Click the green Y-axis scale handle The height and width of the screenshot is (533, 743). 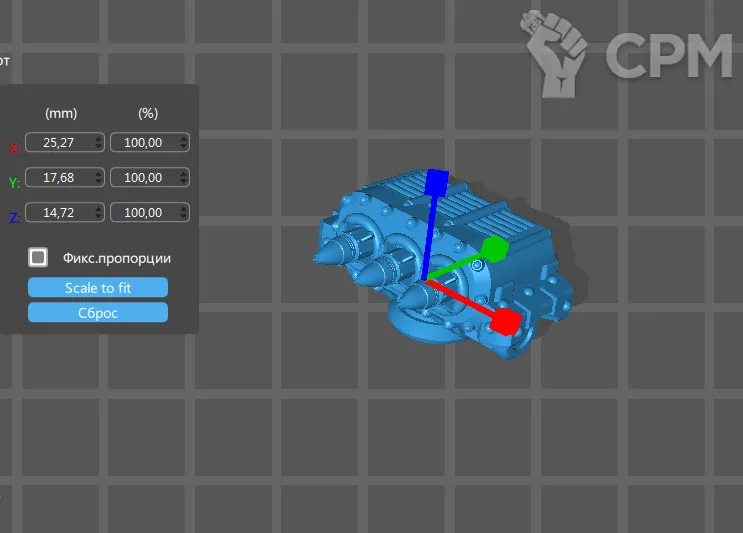tap(494, 249)
